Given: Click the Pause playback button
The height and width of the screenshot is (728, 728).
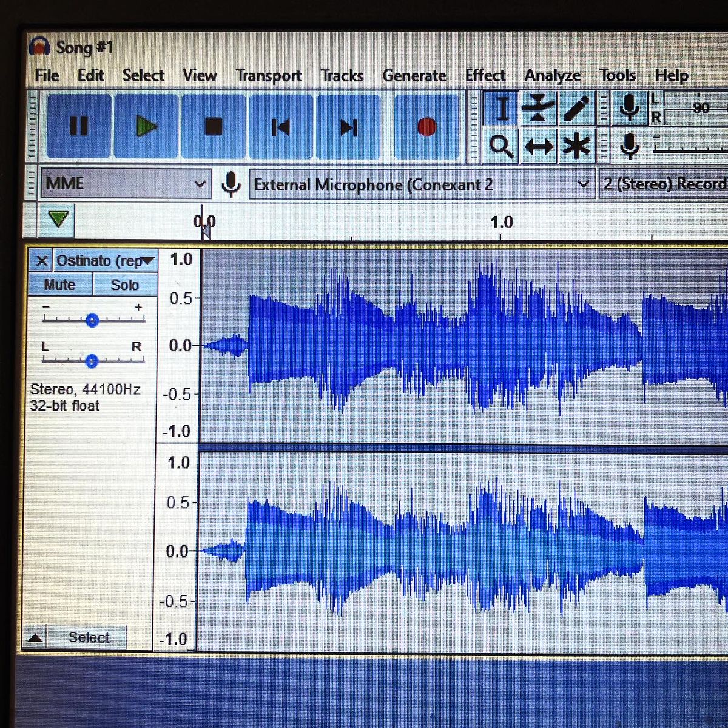Looking at the screenshot, I should (x=79, y=127).
